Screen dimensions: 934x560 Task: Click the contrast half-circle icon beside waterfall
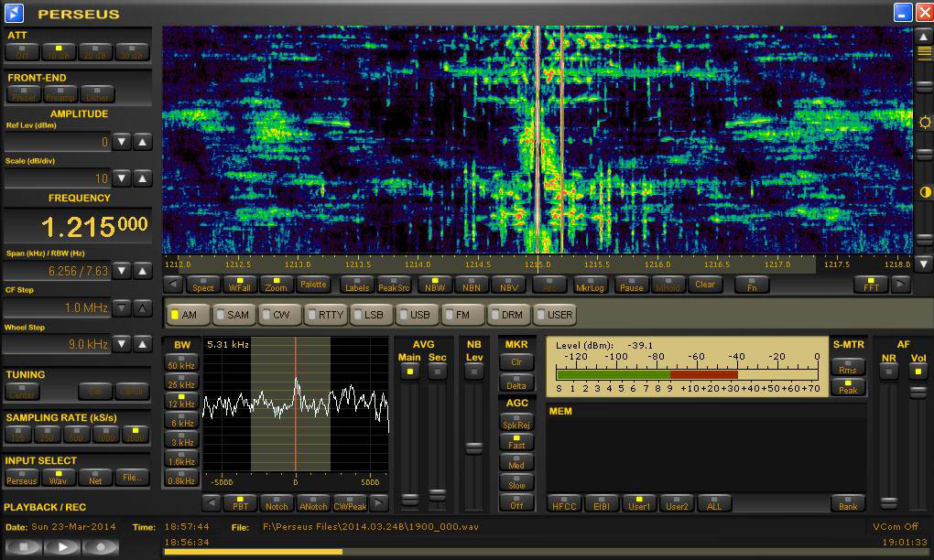925,191
